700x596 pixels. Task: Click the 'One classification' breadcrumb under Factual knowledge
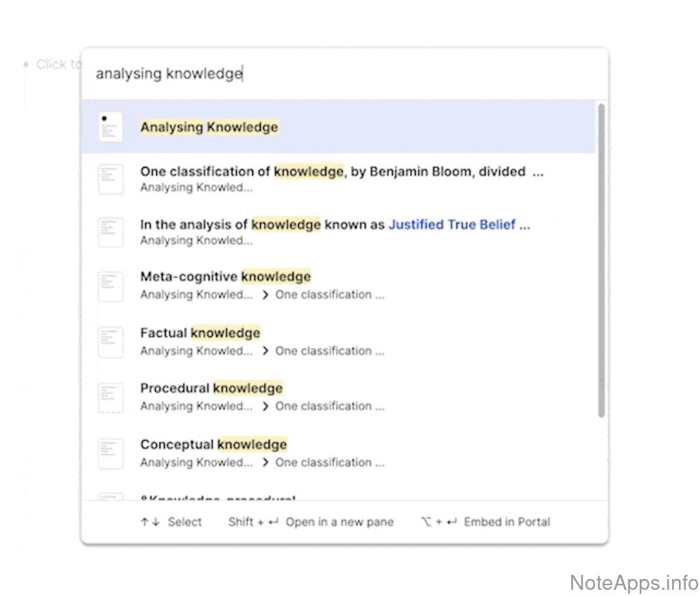pyautogui.click(x=330, y=351)
